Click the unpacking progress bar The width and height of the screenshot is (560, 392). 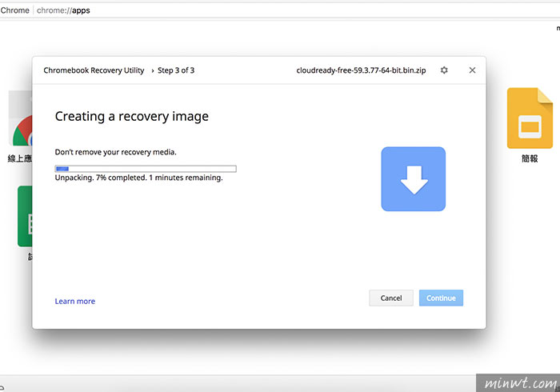point(146,169)
